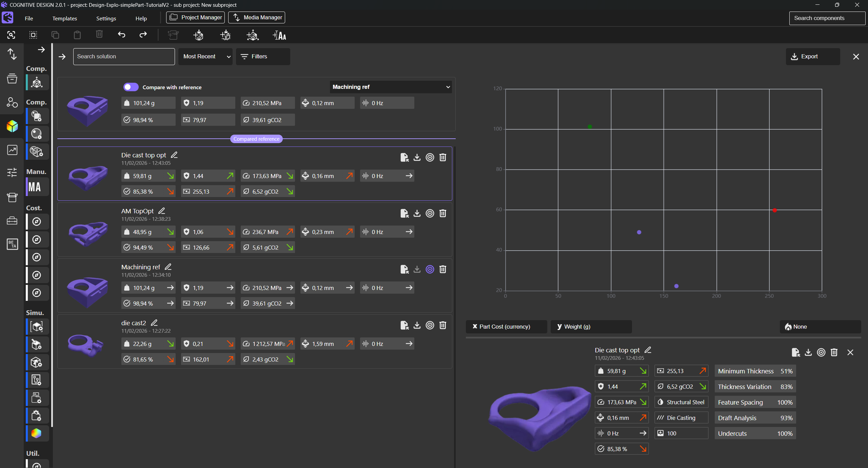Open the Filters panel
The height and width of the screenshot is (468, 868).
click(263, 56)
